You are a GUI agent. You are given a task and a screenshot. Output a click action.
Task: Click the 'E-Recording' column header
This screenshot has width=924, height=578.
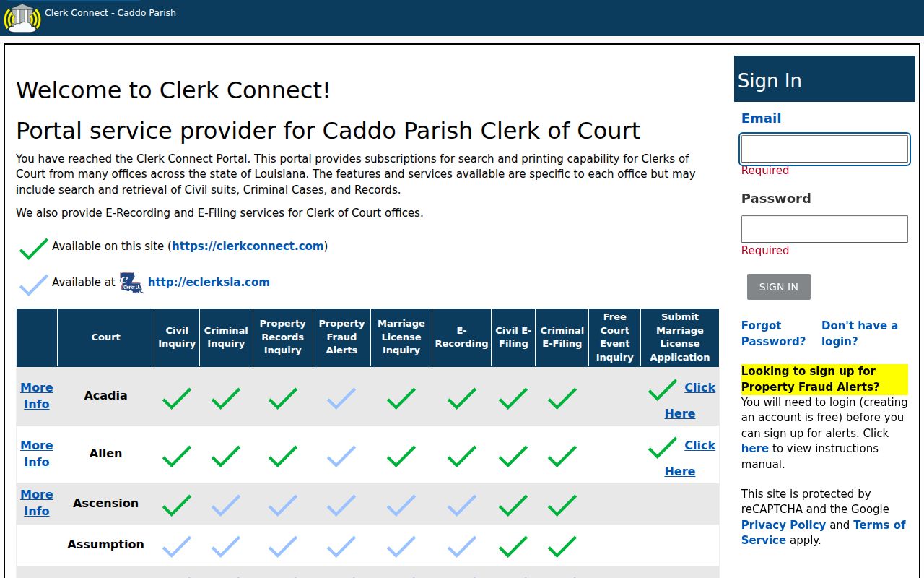pos(462,337)
